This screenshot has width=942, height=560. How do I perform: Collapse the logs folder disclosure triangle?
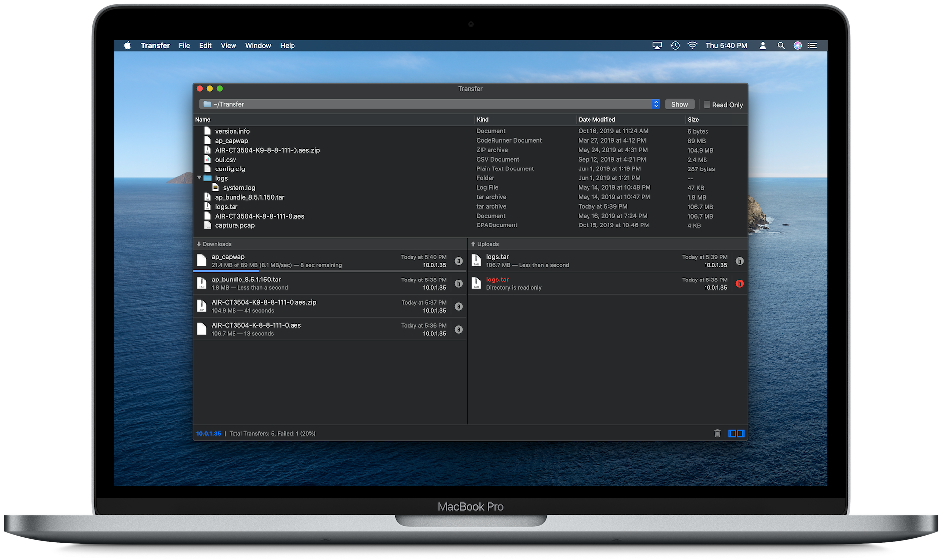(x=199, y=178)
